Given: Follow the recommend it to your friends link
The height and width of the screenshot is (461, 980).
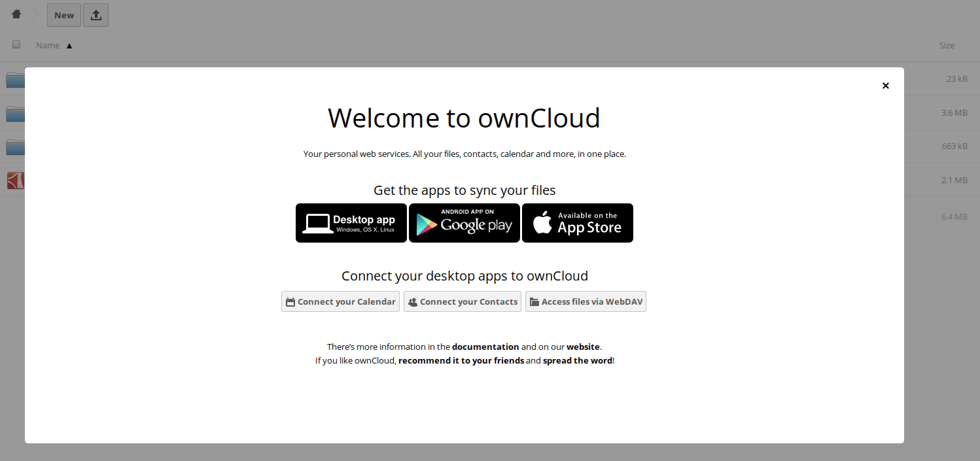Looking at the screenshot, I should 461,360.
